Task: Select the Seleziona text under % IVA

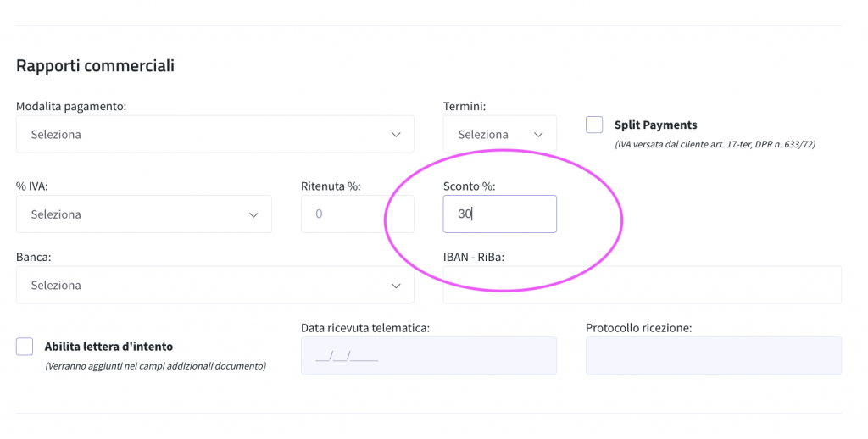Action: (56, 214)
